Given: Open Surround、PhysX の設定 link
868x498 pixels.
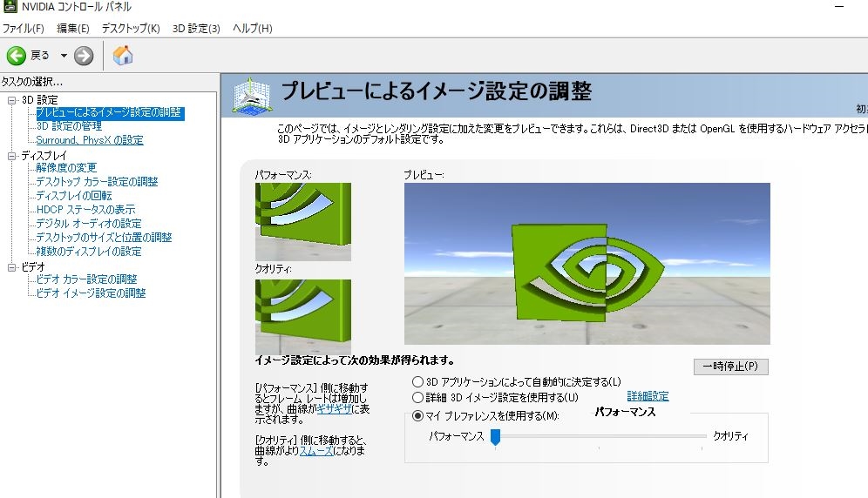Looking at the screenshot, I should click(x=90, y=140).
